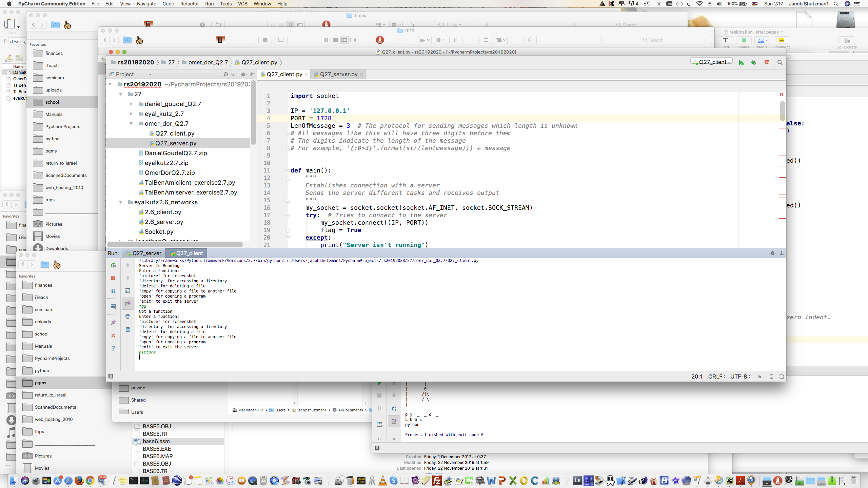The image size is (868, 488).
Task: Pause output in the Run panel
Action: tap(113, 291)
